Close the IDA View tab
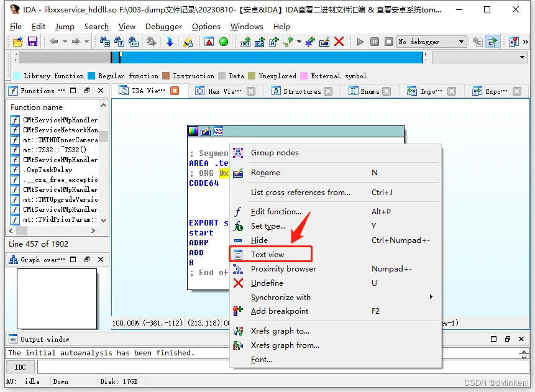This screenshot has width=535, height=392. (x=175, y=91)
